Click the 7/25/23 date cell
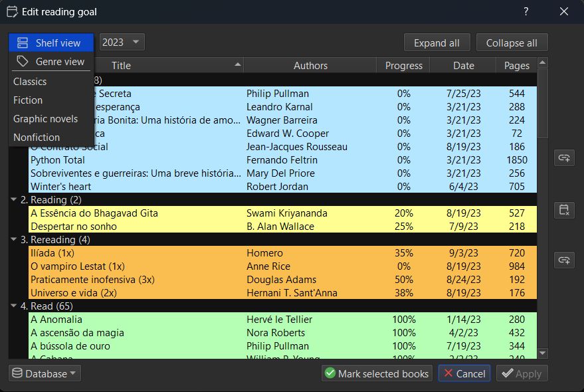Viewport: 584px width, 392px height. click(x=464, y=94)
